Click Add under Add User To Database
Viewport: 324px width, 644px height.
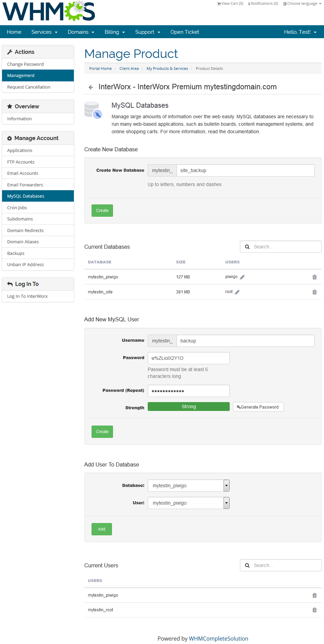click(x=102, y=529)
